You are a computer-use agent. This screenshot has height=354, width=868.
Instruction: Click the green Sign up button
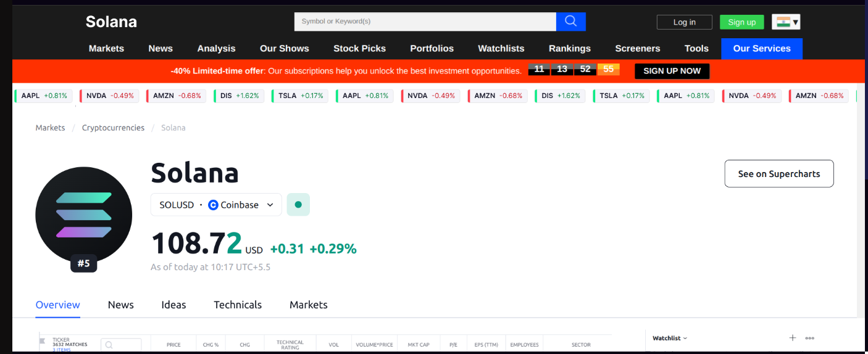(x=741, y=22)
